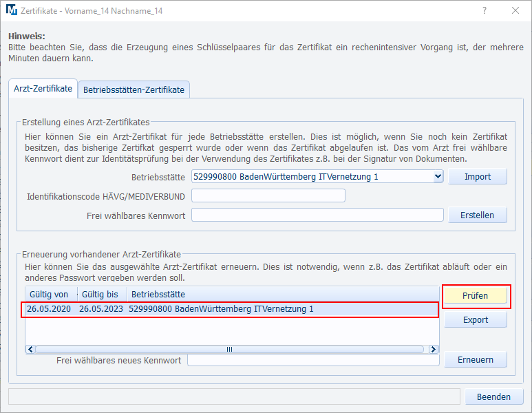Expand the Betriebsstätte dropdown list
The image size is (532, 413).
point(438,177)
